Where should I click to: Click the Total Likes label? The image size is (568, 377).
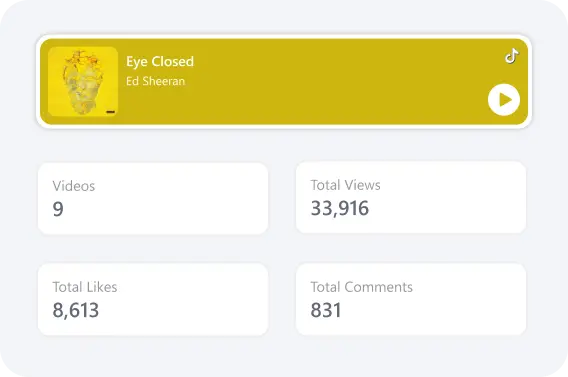pos(85,287)
